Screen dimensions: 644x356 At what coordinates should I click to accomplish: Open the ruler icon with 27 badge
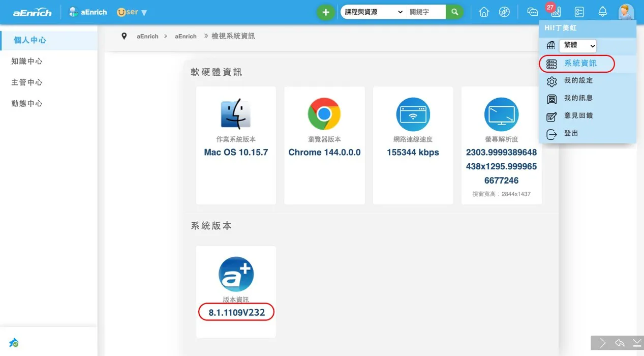point(556,12)
